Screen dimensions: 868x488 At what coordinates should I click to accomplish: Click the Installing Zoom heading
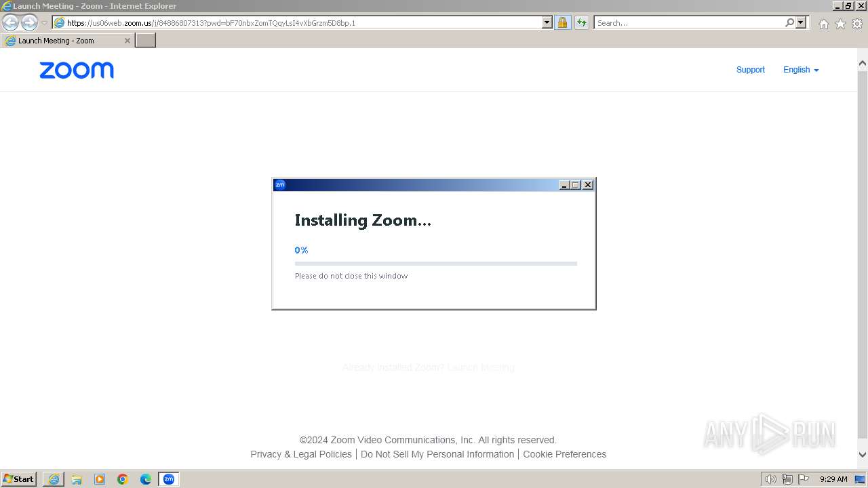(363, 220)
